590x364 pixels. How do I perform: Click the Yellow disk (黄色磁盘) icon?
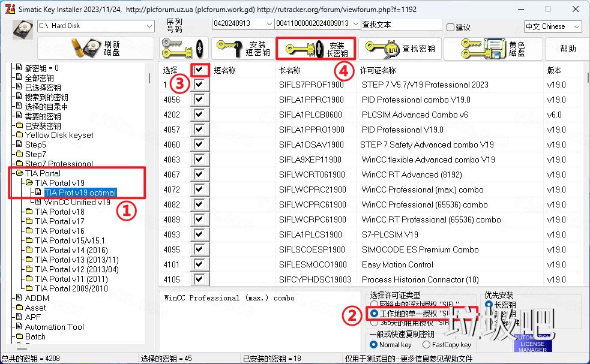point(484,47)
